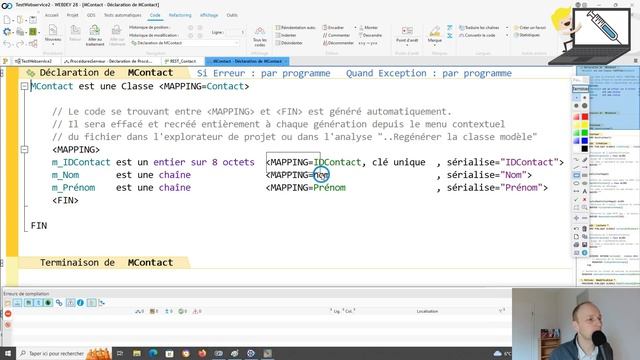Toggle the Réindentation auto option
The image size is (640, 360).
coord(296,27)
